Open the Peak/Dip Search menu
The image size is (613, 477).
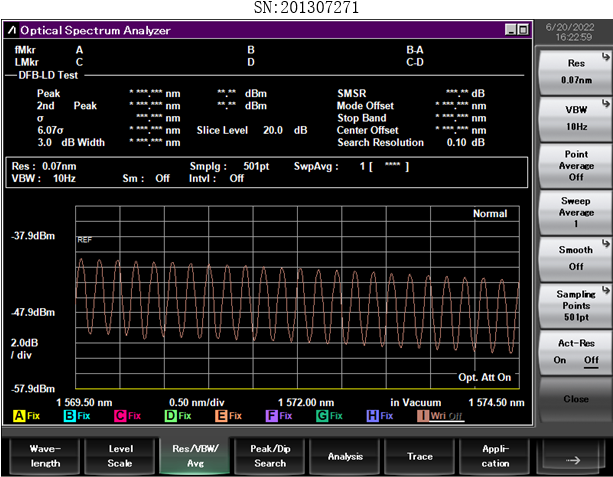[269, 456]
